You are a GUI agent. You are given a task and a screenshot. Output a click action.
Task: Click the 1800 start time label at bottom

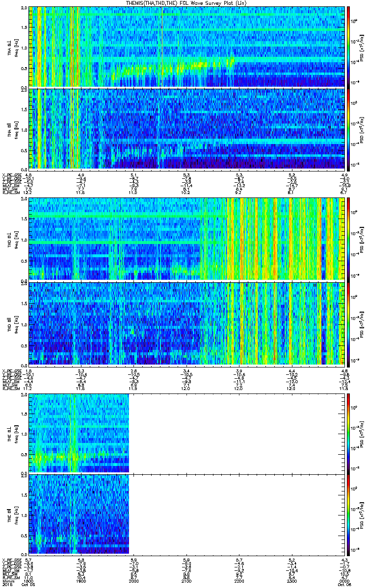click(x=29, y=580)
